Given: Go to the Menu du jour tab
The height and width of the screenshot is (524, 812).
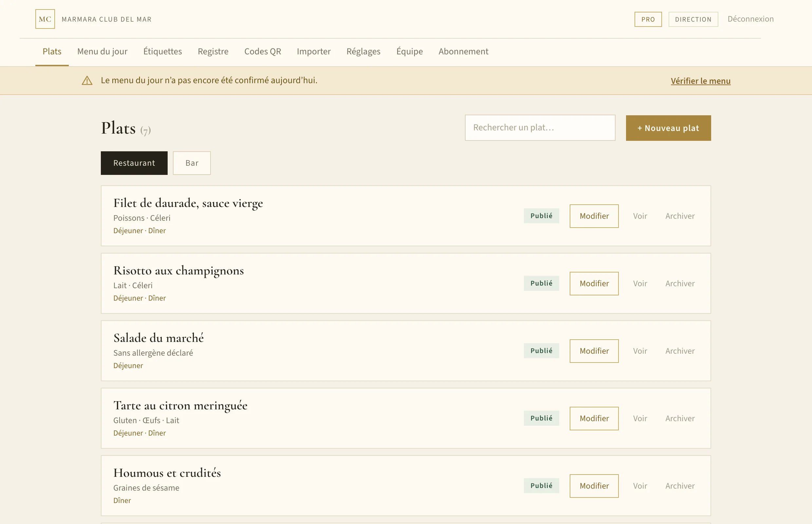Looking at the screenshot, I should coord(102,51).
